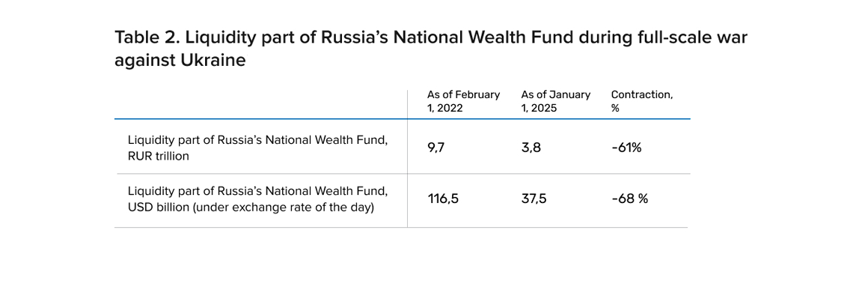Click the -61% contraction cell
This screenshot has height=281, width=868.
click(x=626, y=148)
